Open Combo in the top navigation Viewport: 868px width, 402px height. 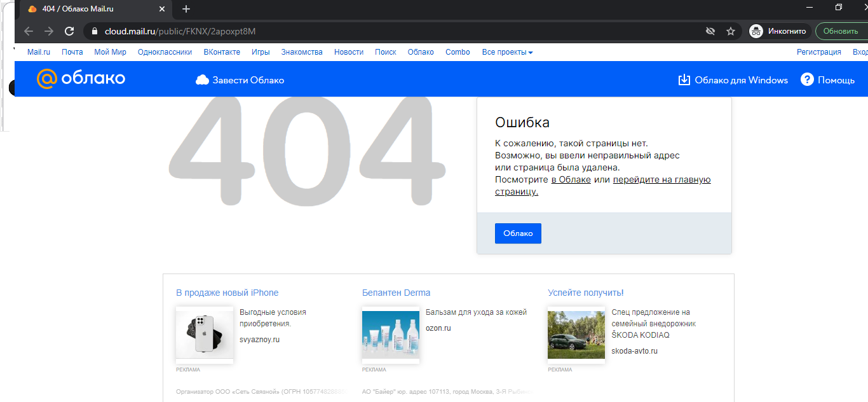pyautogui.click(x=458, y=52)
